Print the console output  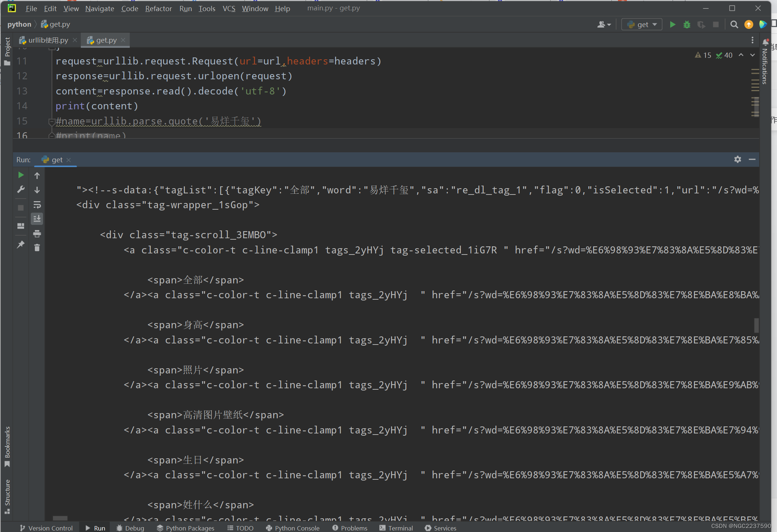(37, 234)
